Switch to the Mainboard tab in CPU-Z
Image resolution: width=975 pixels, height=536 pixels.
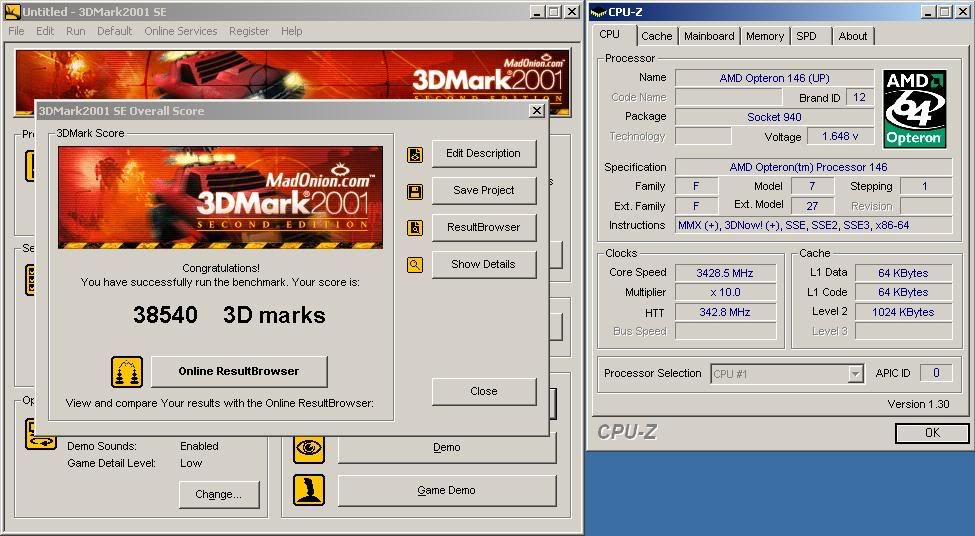[x=709, y=36]
